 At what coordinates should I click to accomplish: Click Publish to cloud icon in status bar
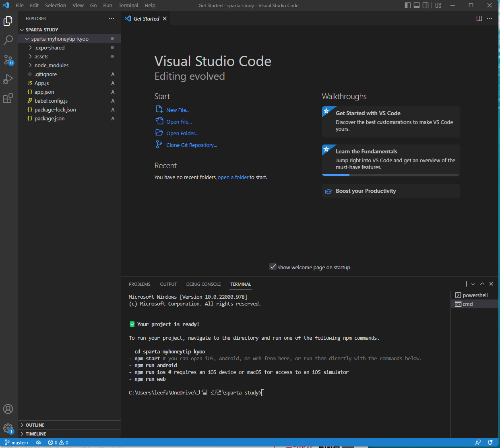[x=39, y=442]
